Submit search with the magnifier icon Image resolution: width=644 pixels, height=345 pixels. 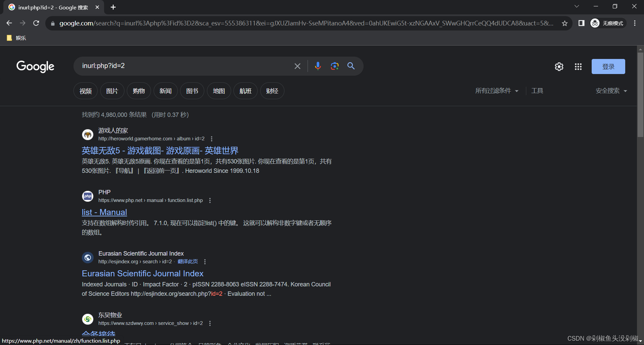tap(351, 66)
